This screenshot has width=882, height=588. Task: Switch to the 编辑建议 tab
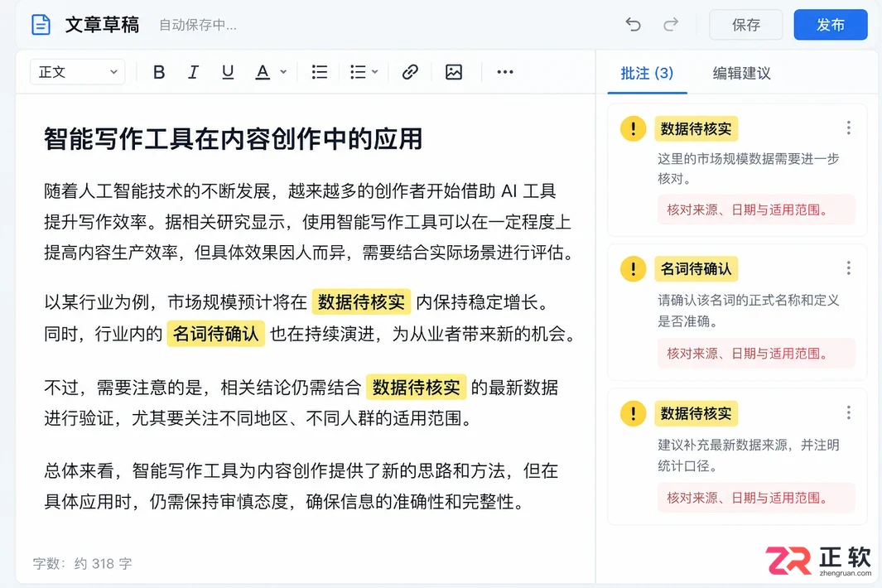coord(741,73)
